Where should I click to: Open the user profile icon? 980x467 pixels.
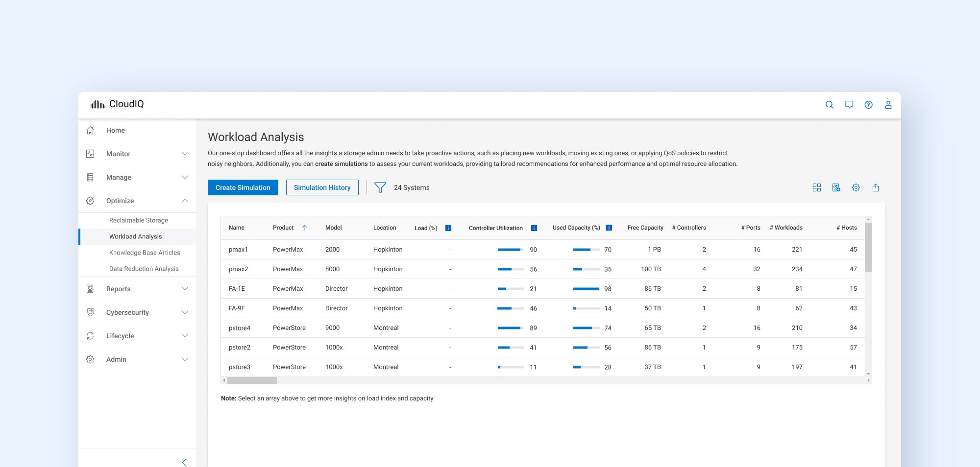888,105
